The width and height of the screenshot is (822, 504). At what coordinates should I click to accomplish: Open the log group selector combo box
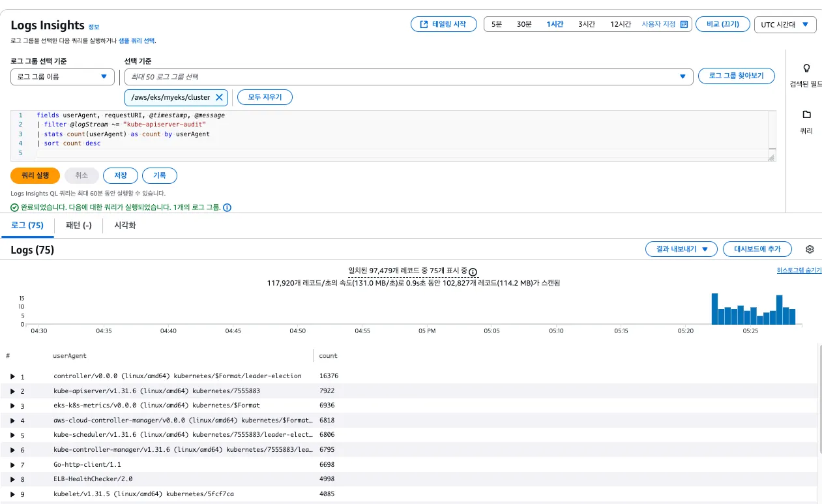coord(409,77)
